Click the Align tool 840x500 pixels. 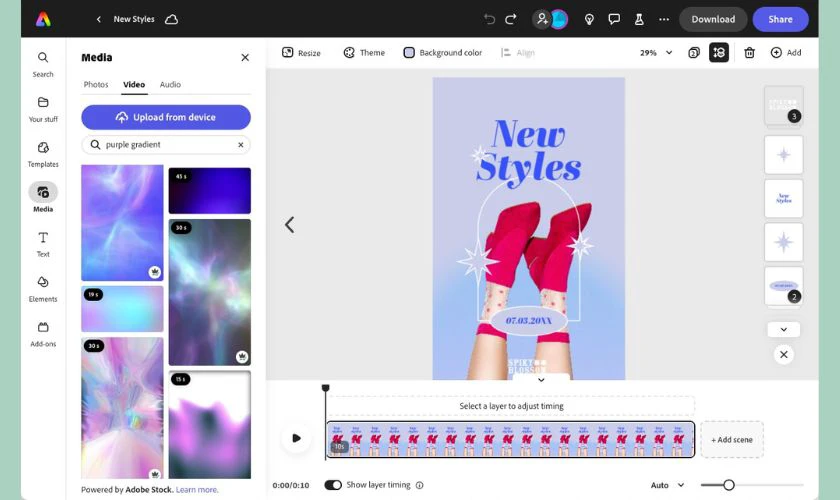[x=518, y=53]
